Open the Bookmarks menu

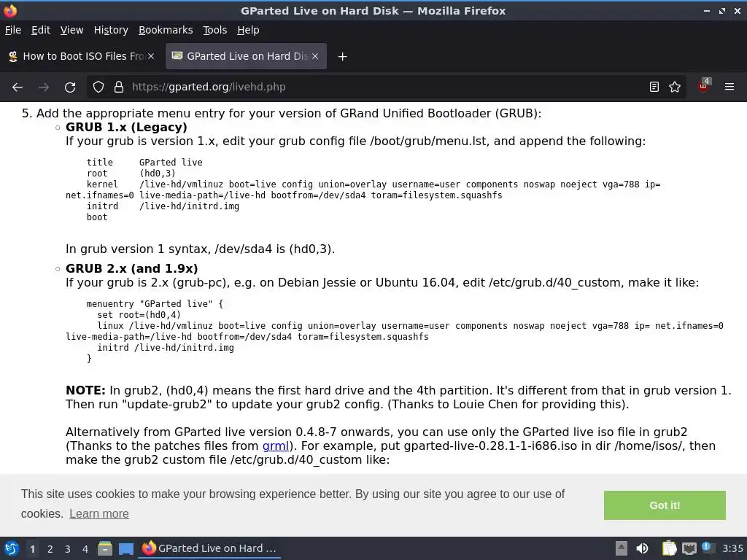tap(166, 30)
